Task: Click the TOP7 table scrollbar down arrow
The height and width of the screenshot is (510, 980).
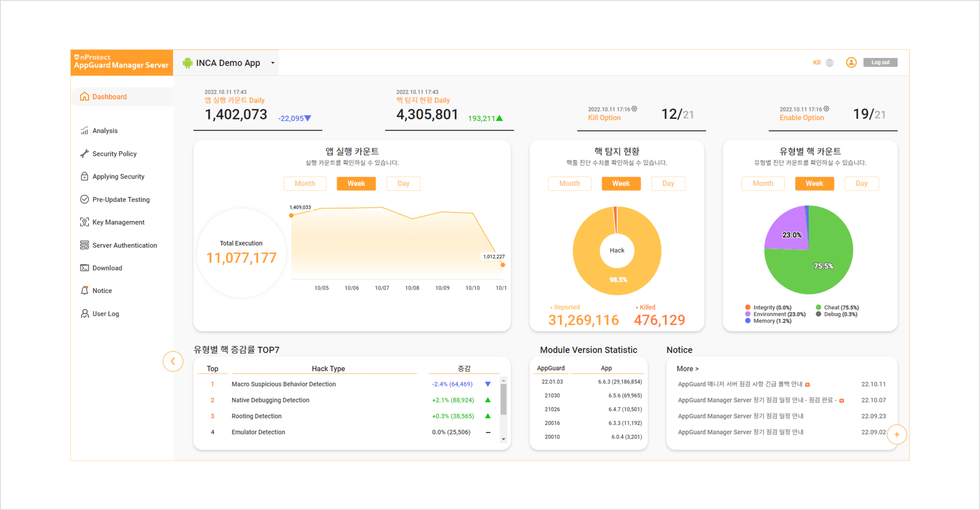Action: pyautogui.click(x=503, y=439)
